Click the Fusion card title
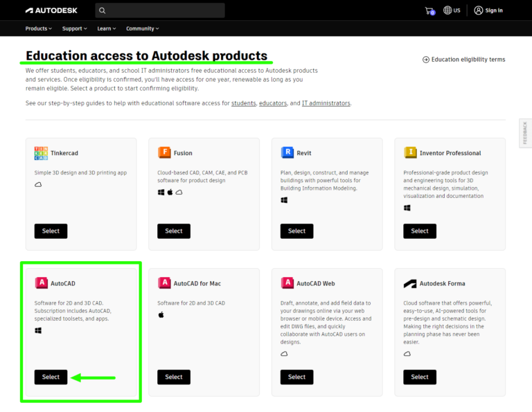This screenshot has height=412, width=532. point(183,153)
